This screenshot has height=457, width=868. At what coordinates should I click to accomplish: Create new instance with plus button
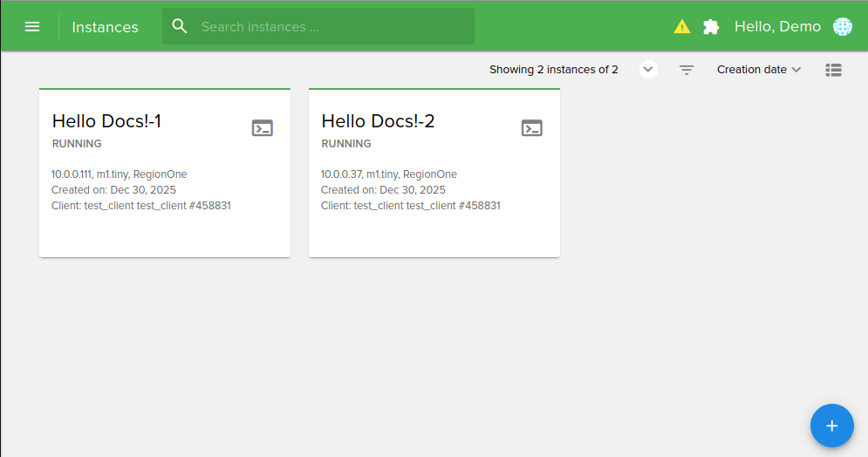click(x=831, y=426)
